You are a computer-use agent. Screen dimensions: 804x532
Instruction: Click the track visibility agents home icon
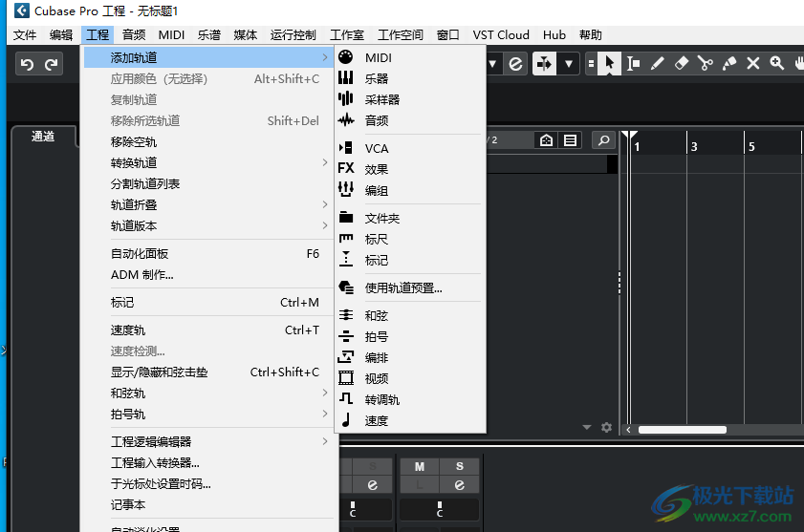click(x=546, y=139)
